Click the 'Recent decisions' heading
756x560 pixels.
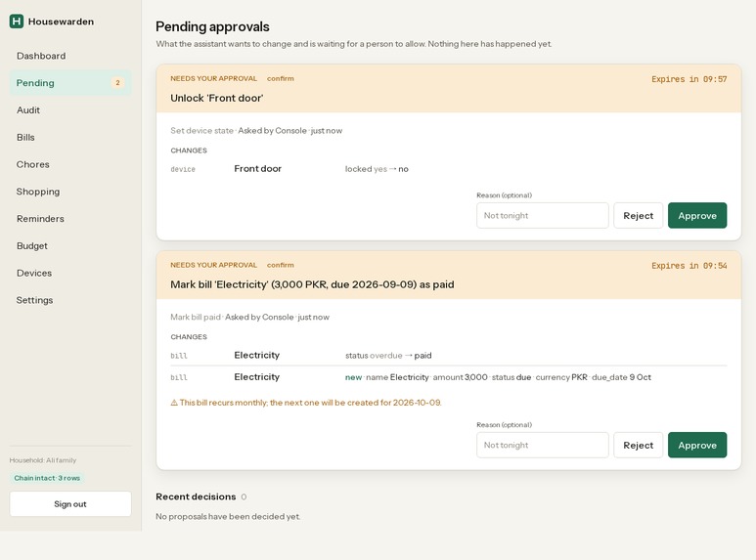coord(196,496)
